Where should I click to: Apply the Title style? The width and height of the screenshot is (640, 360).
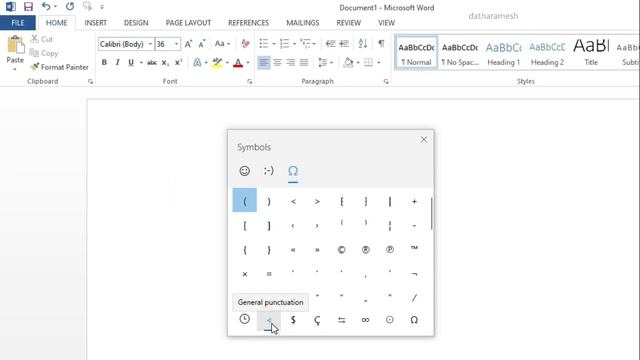pyautogui.click(x=591, y=52)
